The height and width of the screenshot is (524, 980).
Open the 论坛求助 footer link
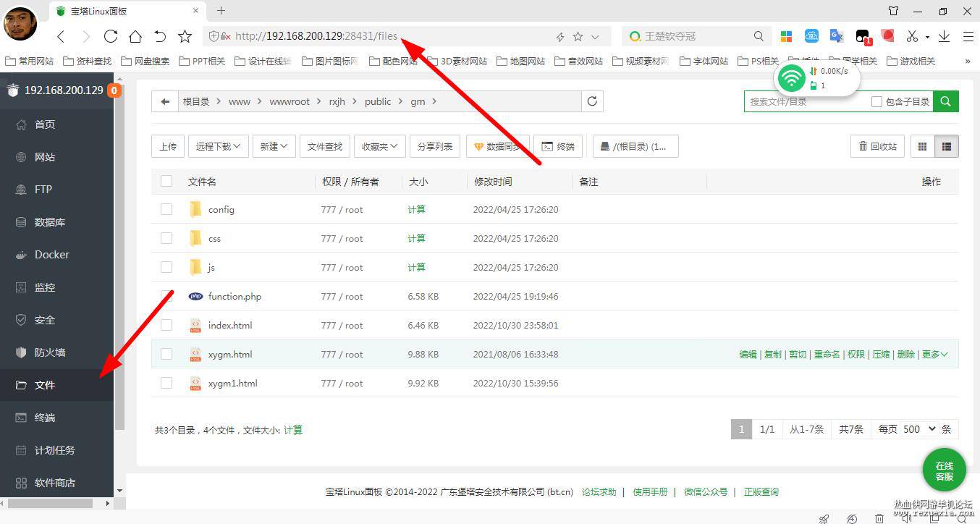[599, 492]
